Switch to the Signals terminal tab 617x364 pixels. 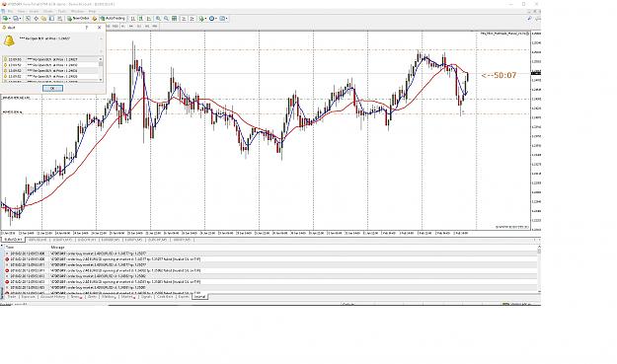point(146,297)
